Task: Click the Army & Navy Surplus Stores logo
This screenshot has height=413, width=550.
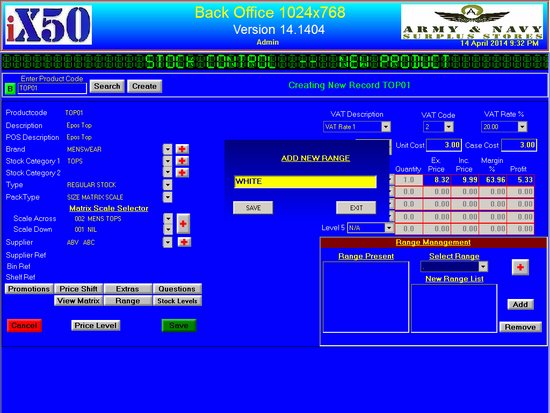Action: tap(472, 22)
